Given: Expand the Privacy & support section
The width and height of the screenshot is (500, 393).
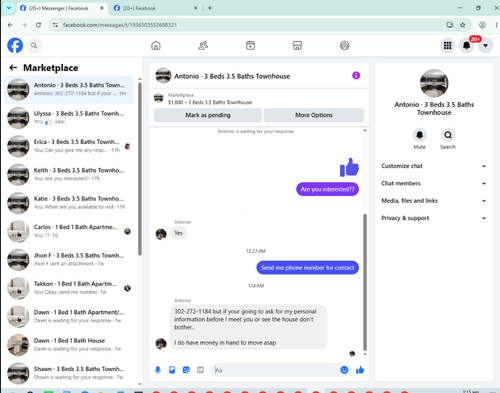Looking at the screenshot, I should (434, 218).
